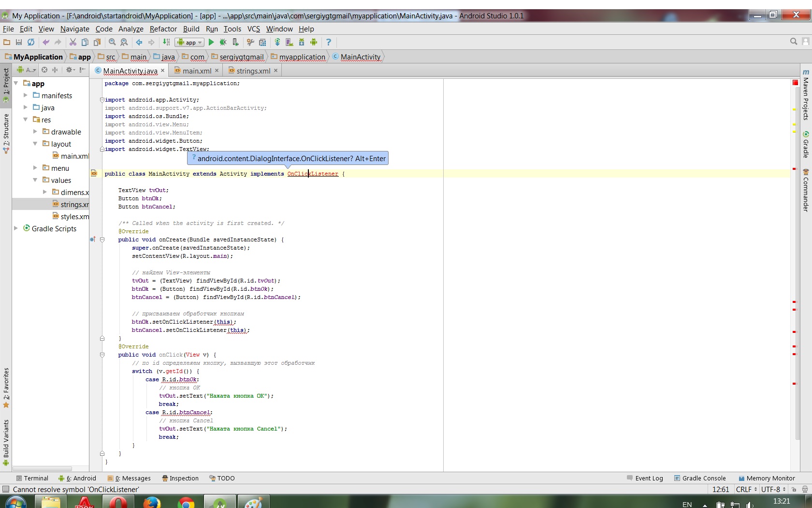Select main.xml in project tree
The width and height of the screenshot is (812, 508).
click(x=71, y=156)
